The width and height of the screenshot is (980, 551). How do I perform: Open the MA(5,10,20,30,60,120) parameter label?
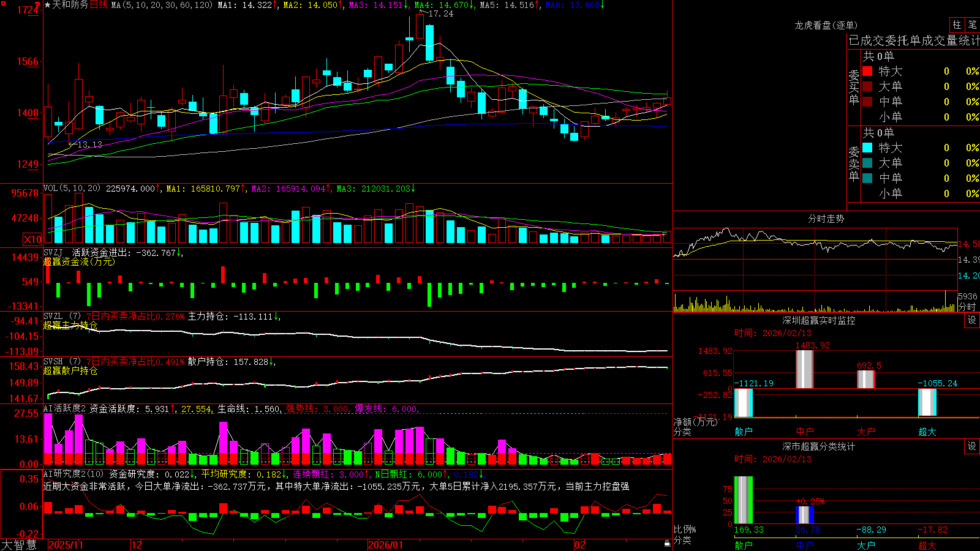(x=162, y=5)
